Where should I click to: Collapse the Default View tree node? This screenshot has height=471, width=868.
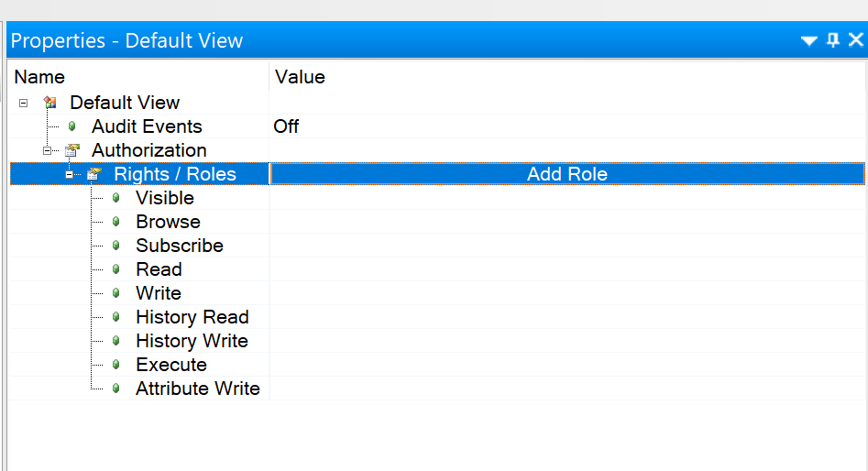coord(23,103)
